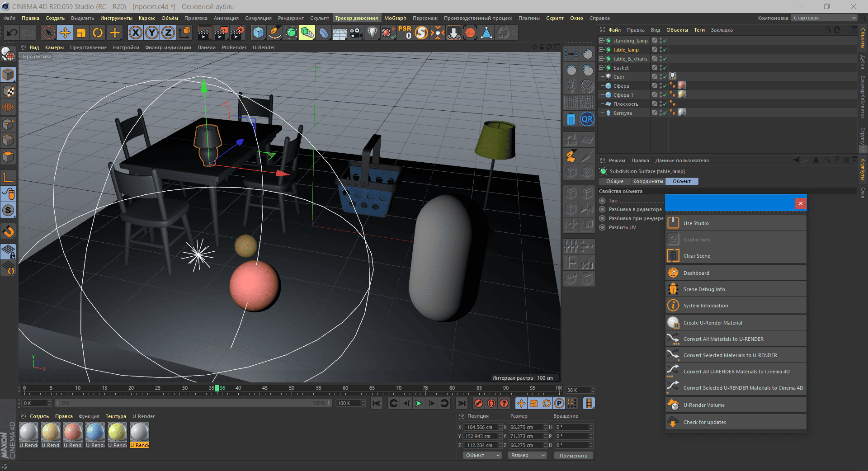
Task: Expand the table_&_chairs object tree
Action: 601,59
